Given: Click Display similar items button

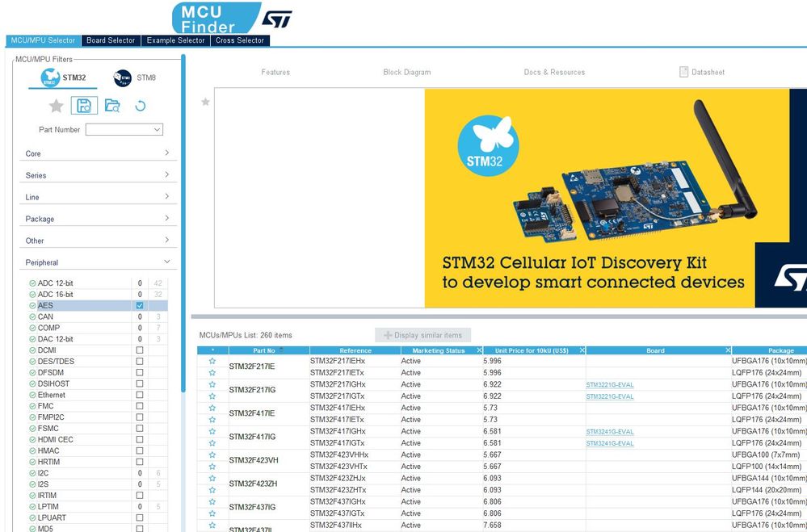Looking at the screenshot, I should (x=423, y=335).
